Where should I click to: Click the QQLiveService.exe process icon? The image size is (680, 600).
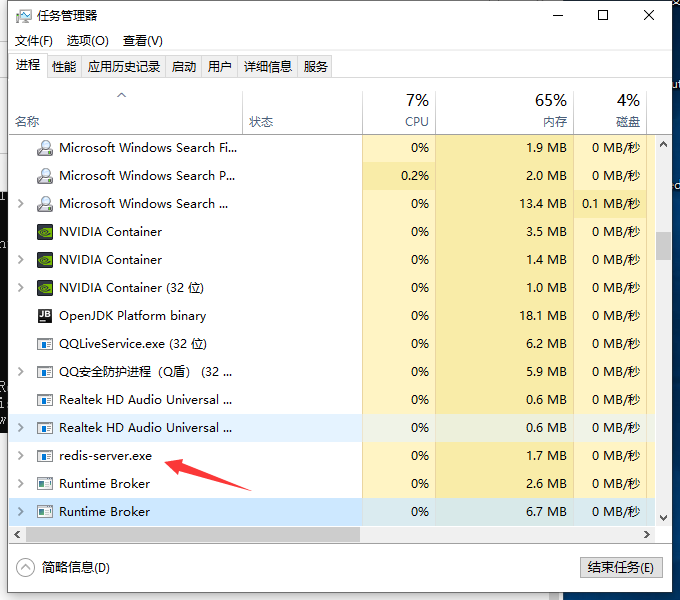45,344
